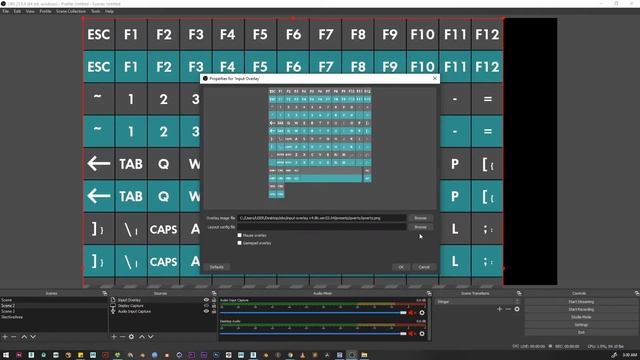Cancel the Input Overlay properties dialog
This screenshot has width=640, height=360.
point(424,267)
